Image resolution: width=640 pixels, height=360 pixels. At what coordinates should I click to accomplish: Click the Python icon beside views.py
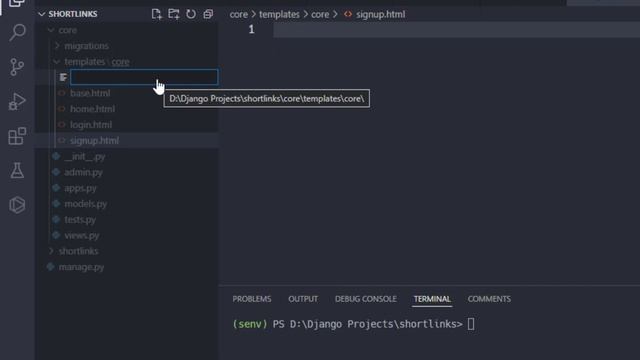click(x=56, y=235)
